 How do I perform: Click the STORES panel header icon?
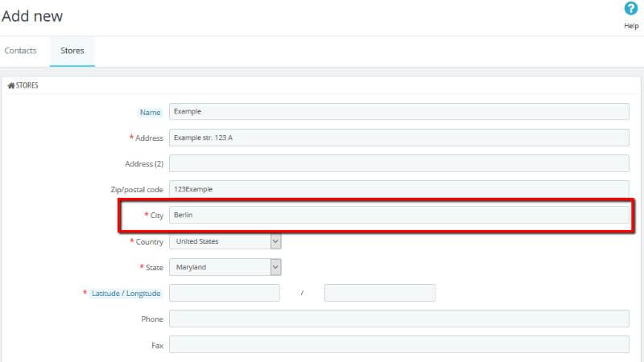pyautogui.click(x=11, y=85)
